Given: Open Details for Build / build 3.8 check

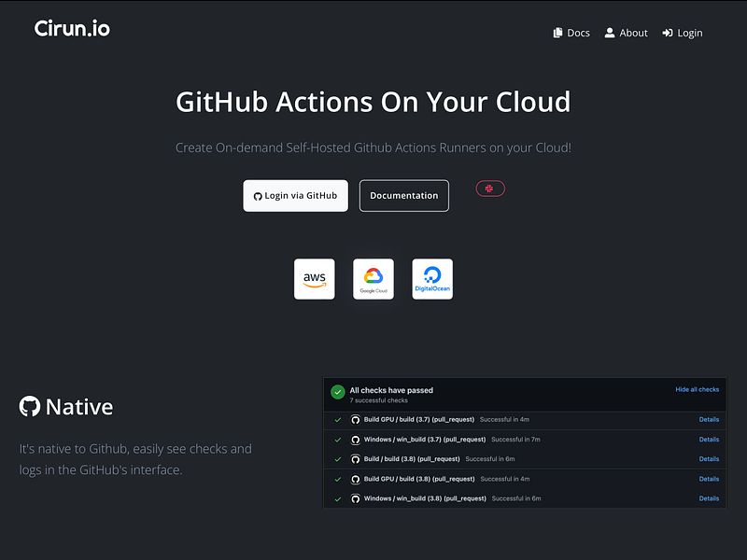Looking at the screenshot, I should click(709, 459).
